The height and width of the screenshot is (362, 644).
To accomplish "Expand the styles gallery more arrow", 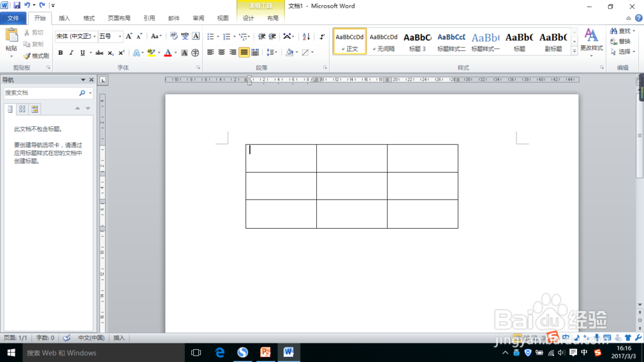I will point(574,51).
